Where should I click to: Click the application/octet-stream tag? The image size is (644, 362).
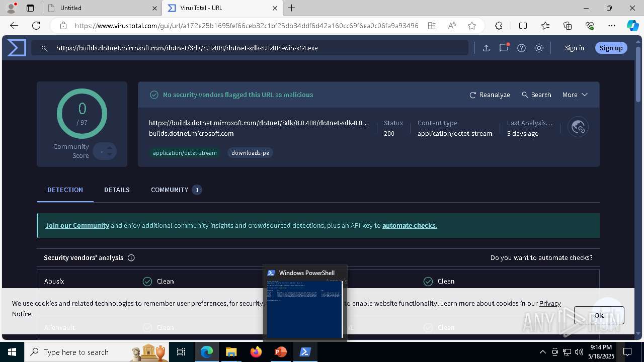(x=185, y=153)
